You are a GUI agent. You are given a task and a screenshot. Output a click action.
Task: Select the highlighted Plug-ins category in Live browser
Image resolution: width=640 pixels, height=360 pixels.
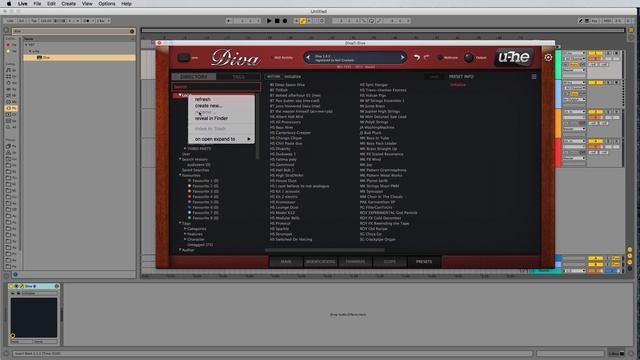point(11,108)
